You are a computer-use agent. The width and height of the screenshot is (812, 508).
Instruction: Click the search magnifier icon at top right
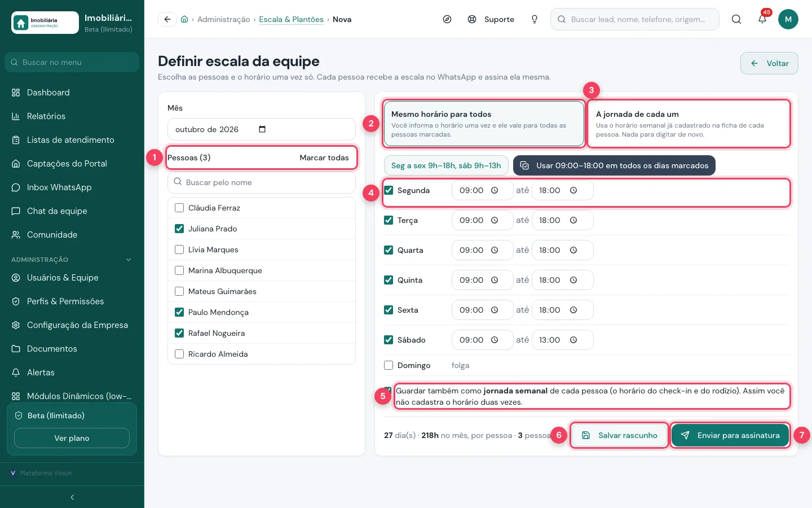tap(736, 19)
